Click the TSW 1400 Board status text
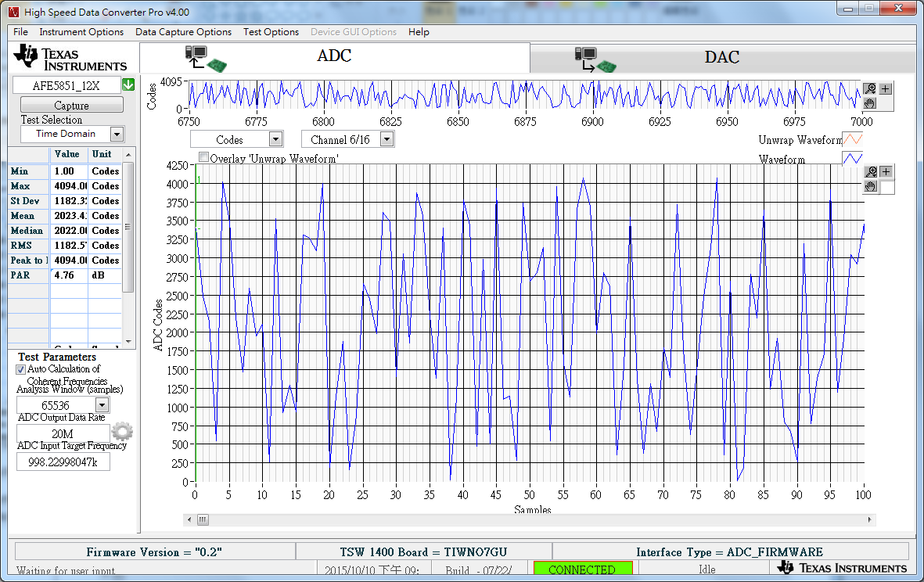Image resolution: width=924 pixels, height=582 pixels. 423,552
